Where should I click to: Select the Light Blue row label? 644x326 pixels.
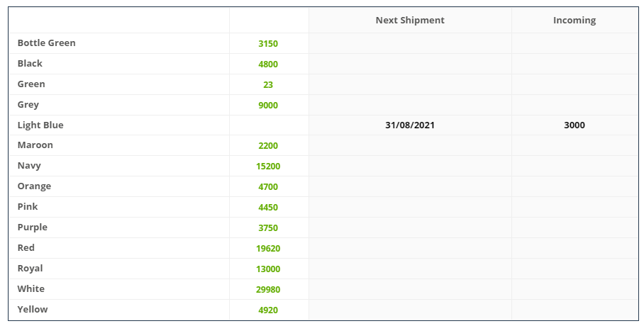[40, 125]
